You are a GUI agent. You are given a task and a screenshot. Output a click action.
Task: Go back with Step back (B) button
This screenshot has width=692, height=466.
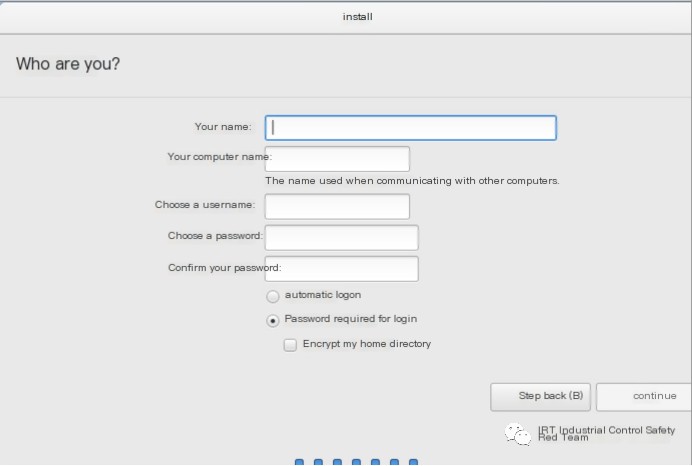pos(540,397)
